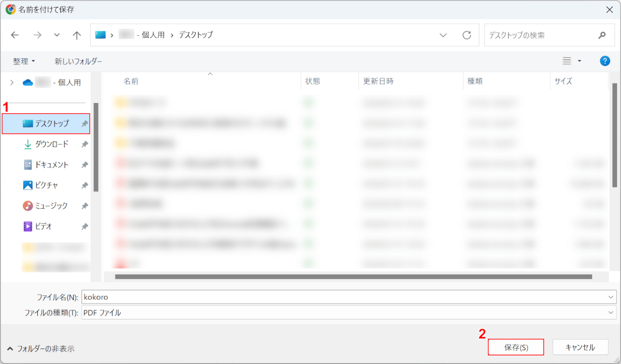This screenshot has width=621, height=364.
Task: Select デスクトップ in the sidebar
Action: coord(46,124)
